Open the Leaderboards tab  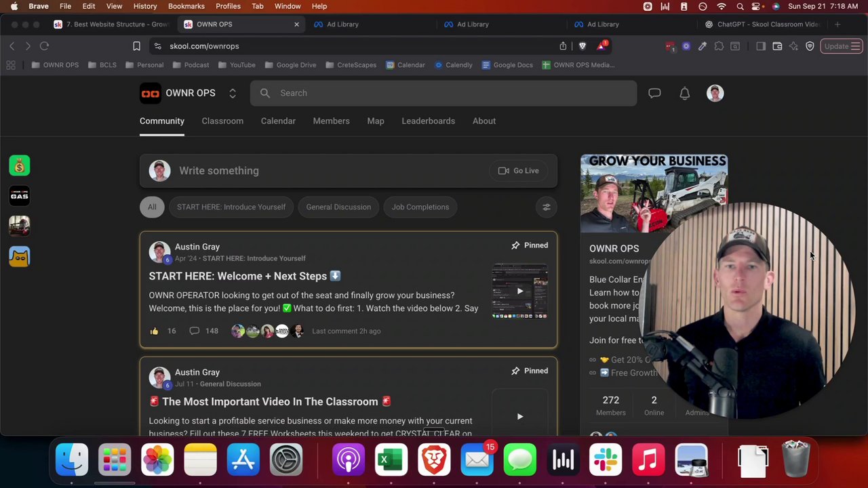[x=429, y=121]
